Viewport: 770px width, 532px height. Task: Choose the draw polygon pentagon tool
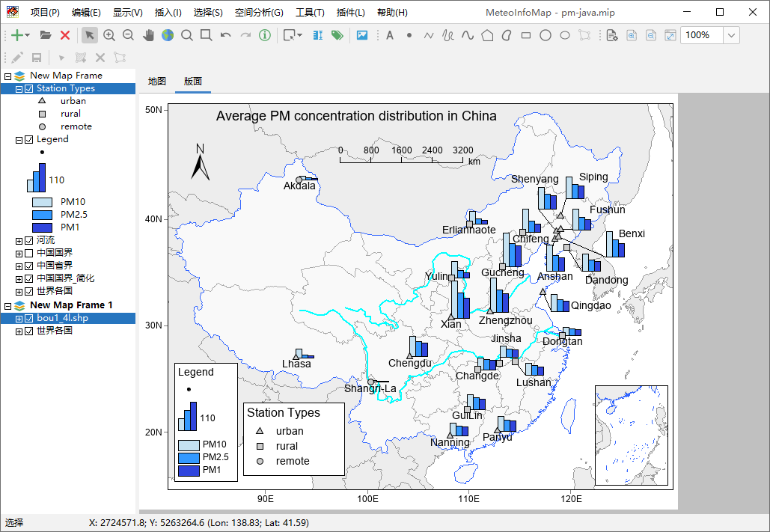[x=487, y=35]
